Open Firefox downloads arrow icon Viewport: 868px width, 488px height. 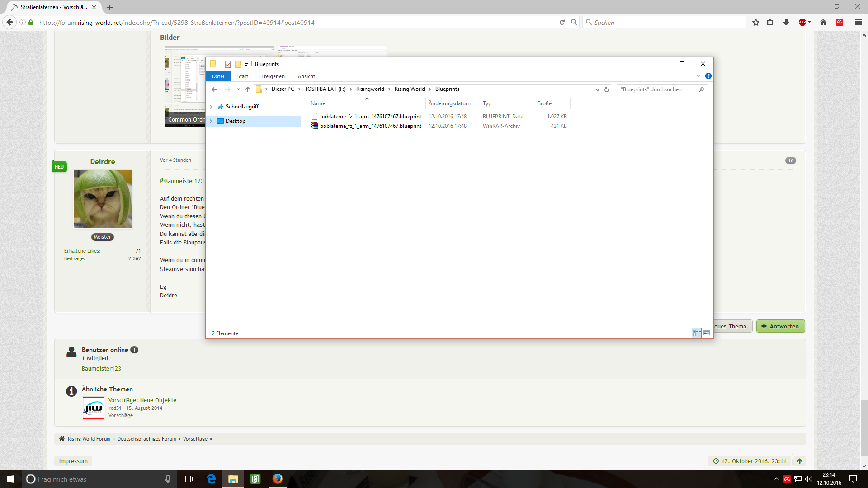coord(786,22)
